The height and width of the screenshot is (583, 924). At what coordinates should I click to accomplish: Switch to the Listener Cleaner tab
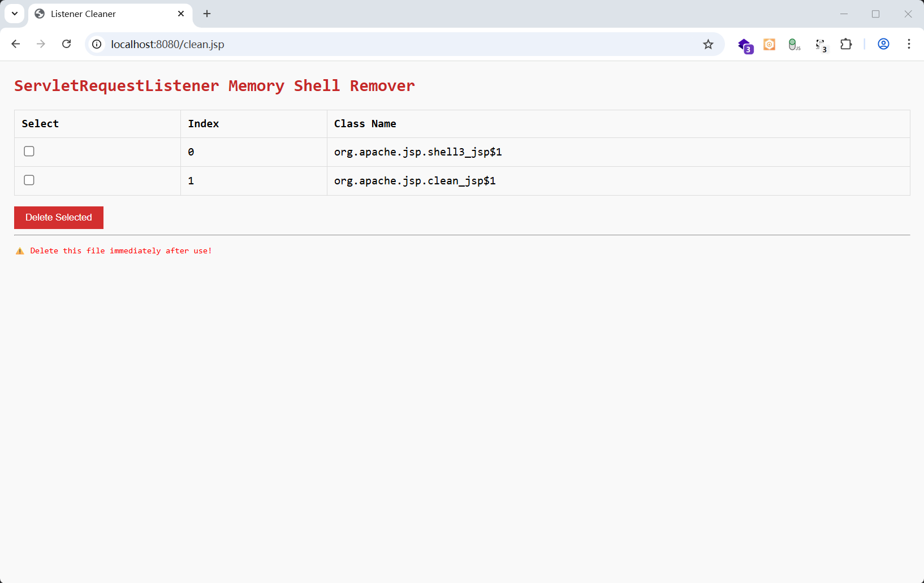[x=102, y=14]
